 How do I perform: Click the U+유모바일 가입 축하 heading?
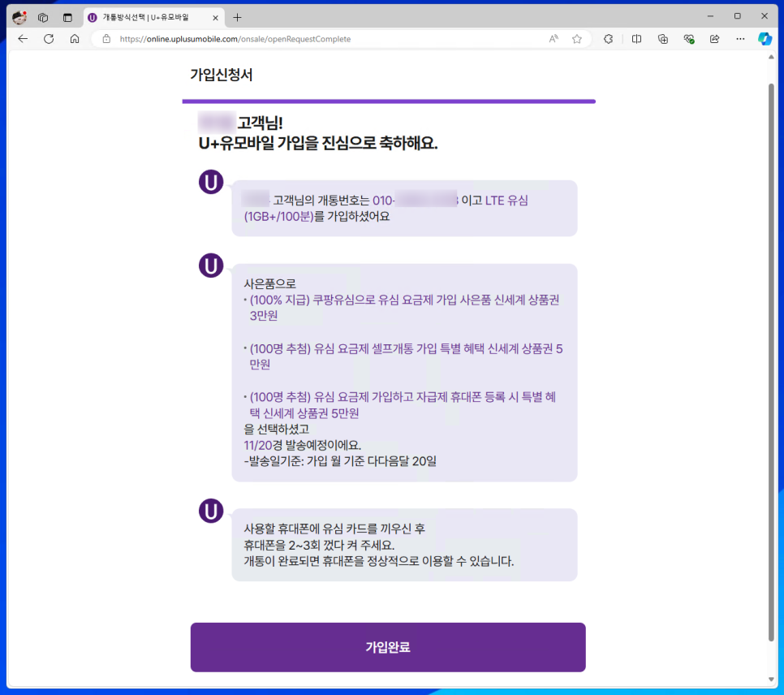(318, 144)
